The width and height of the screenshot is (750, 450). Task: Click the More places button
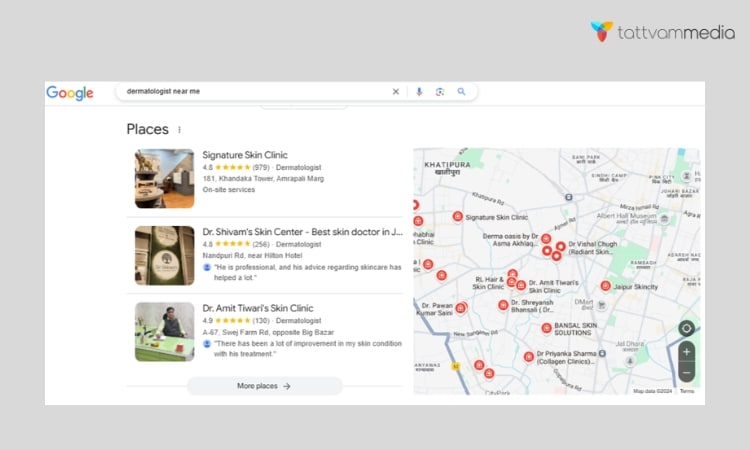pos(265,386)
